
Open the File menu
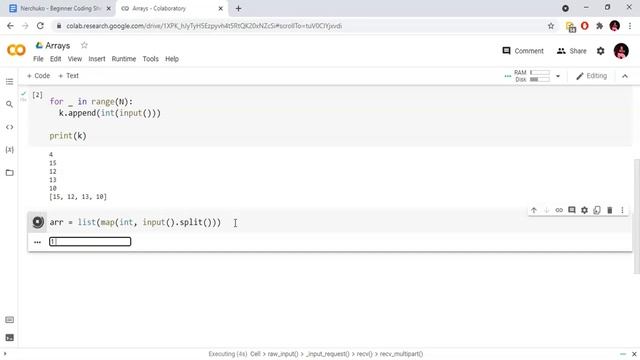point(38,59)
